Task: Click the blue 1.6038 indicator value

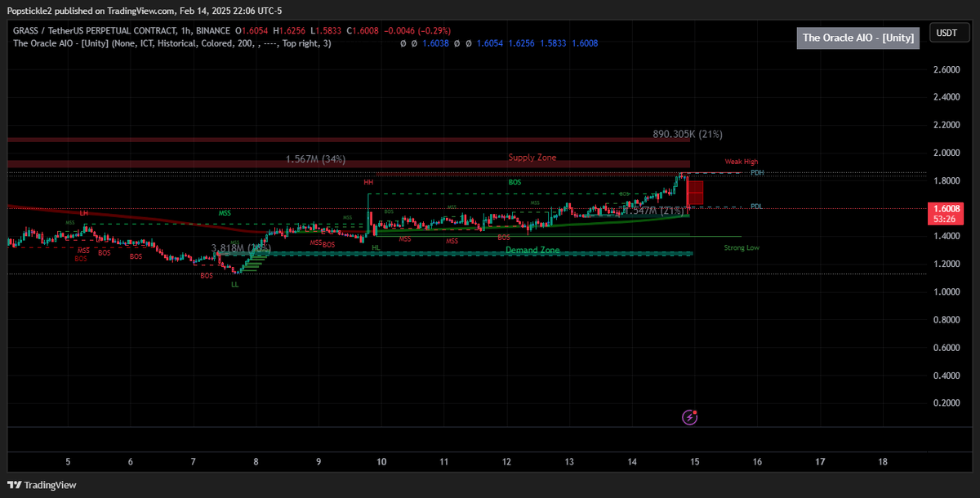Action: [435, 42]
